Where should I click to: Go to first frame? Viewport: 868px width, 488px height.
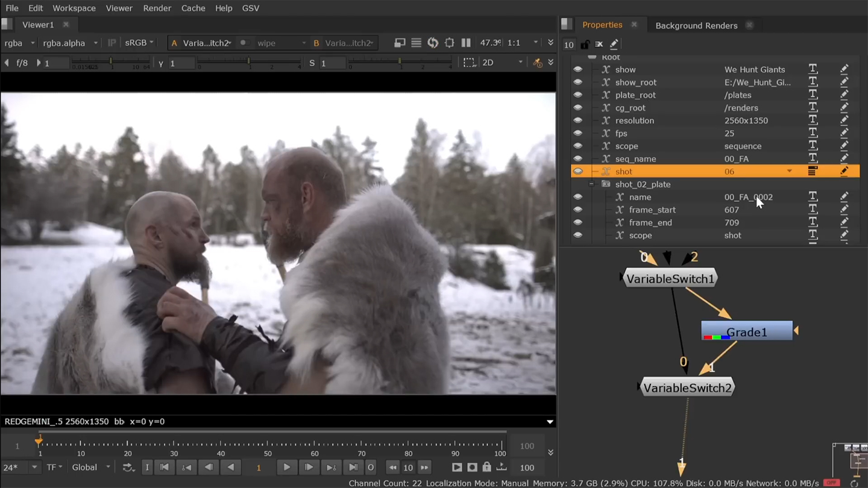tap(164, 468)
